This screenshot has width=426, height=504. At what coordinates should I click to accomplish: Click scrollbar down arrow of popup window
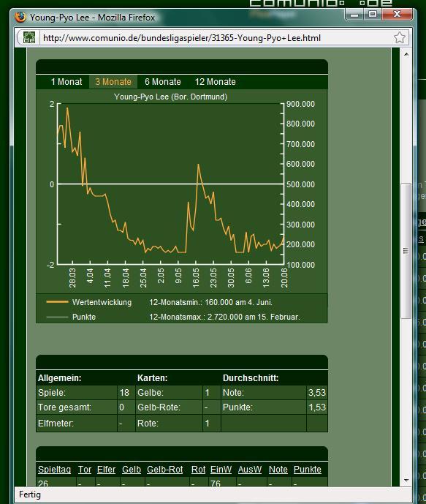tap(406, 480)
